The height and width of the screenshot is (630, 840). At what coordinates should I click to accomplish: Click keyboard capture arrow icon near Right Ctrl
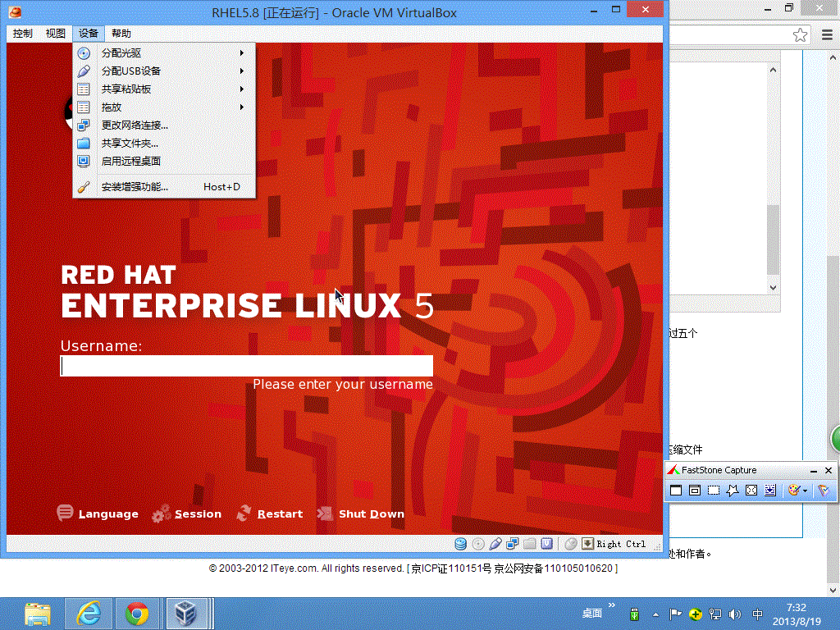pos(587,544)
